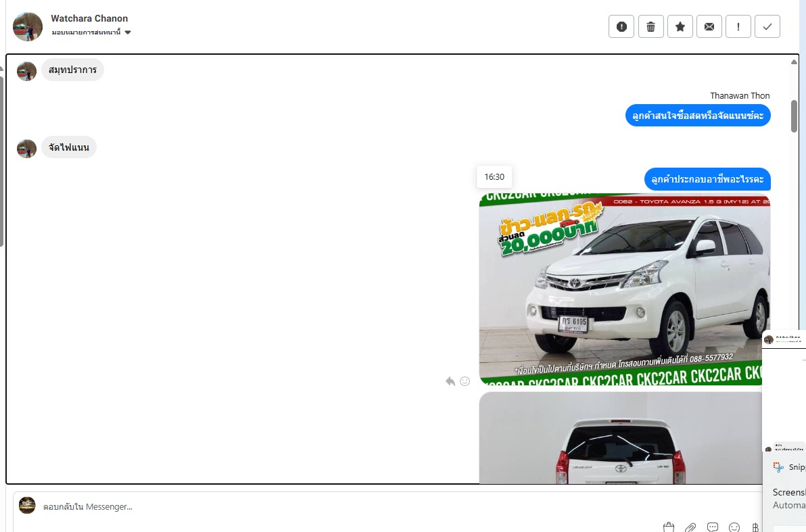The height and width of the screenshot is (532, 806).
Task: Open saved replies speech bubble icon
Action: [x=713, y=527]
